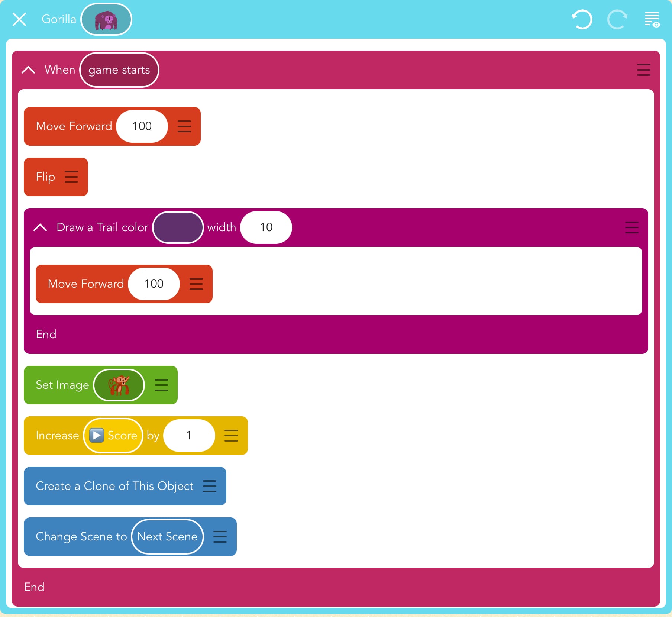Edit first Move Forward value 100
Screen dimensions: 672x617
(x=142, y=126)
